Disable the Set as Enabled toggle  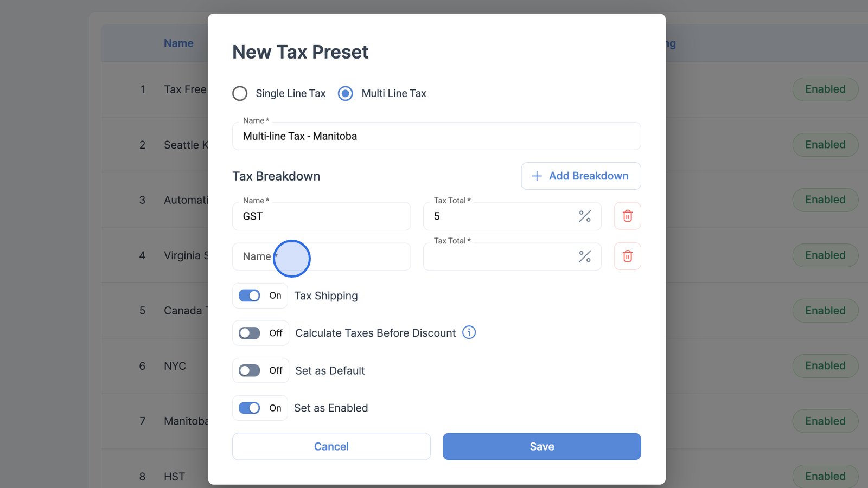click(x=250, y=408)
